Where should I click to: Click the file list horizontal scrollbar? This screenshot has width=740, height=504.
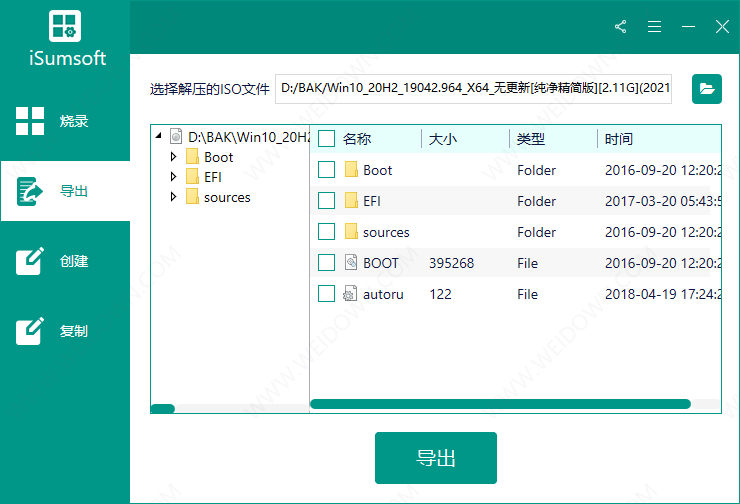click(x=500, y=404)
